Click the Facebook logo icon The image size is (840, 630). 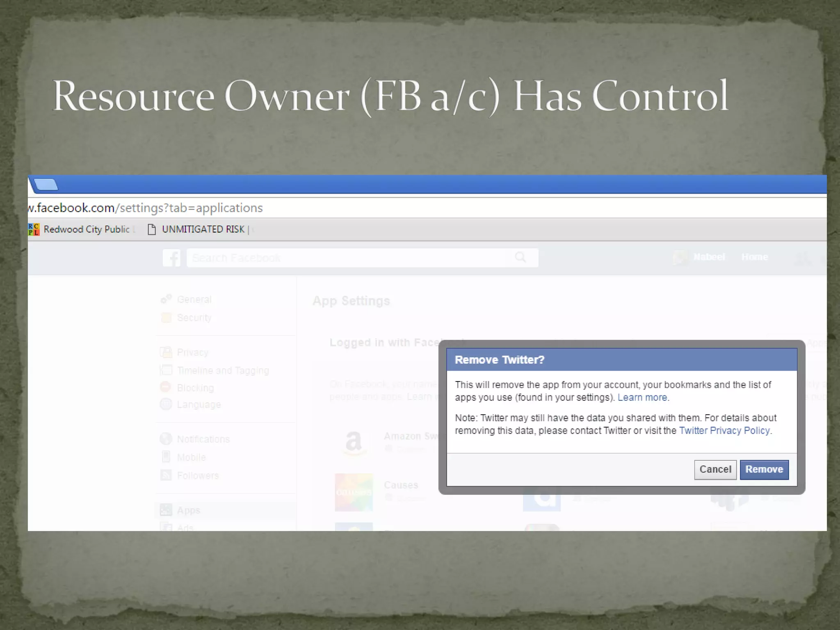(171, 258)
